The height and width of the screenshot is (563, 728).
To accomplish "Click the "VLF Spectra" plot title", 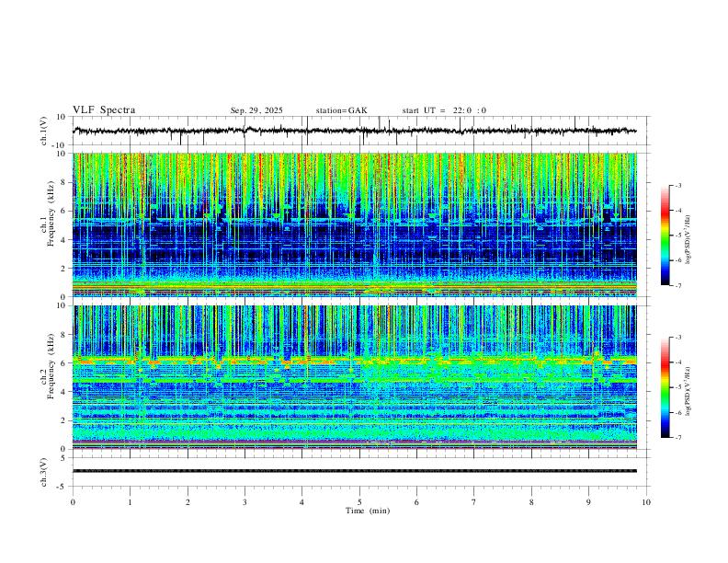I will pyautogui.click(x=104, y=109).
